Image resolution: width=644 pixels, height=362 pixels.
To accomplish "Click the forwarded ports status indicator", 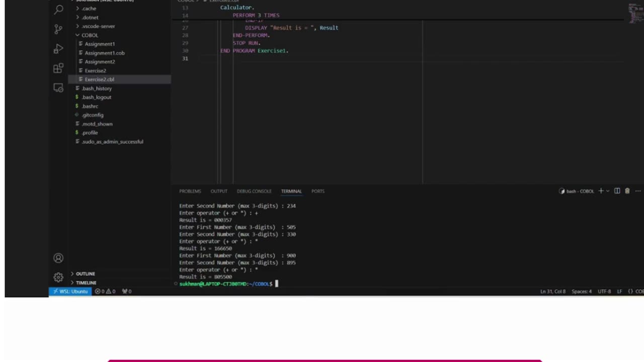I will [x=127, y=291].
